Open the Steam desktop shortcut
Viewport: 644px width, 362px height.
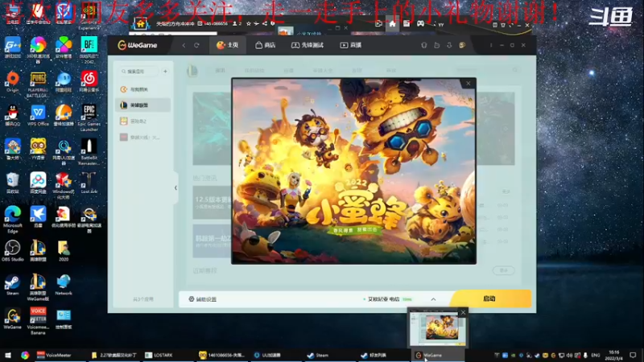13,285
